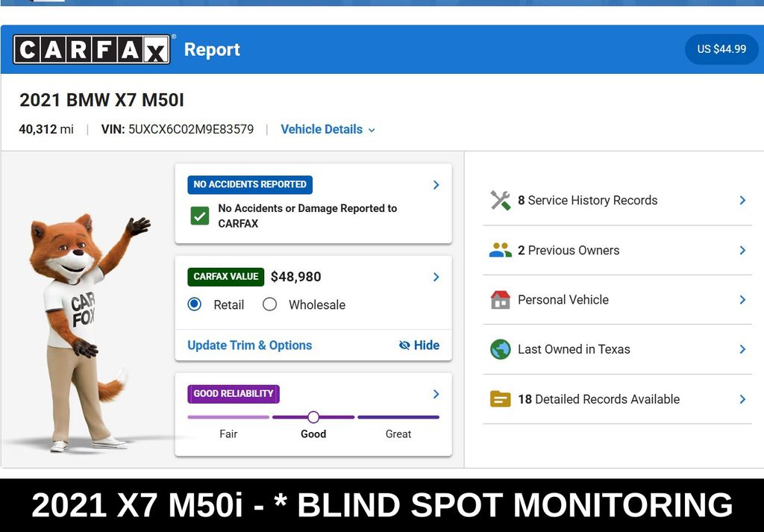Select the Retail radio button
Viewport: 764px width, 532px height.
[195, 304]
